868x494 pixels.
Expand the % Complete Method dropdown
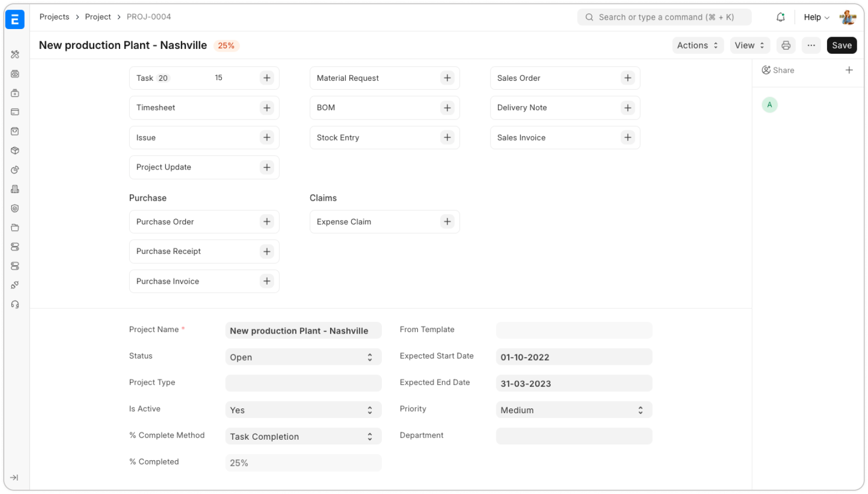pos(303,436)
